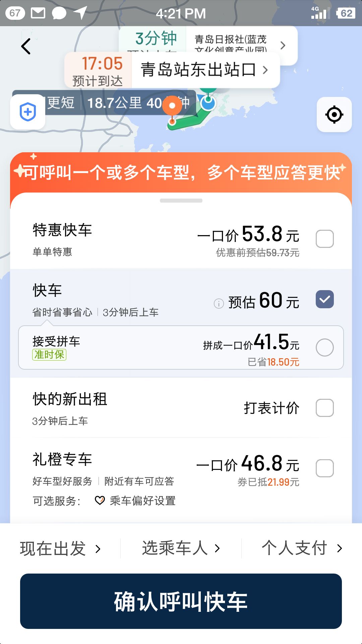This screenshot has width=362, height=644.
Task: Uncheck the 快车 checkbox
Action: click(x=324, y=299)
